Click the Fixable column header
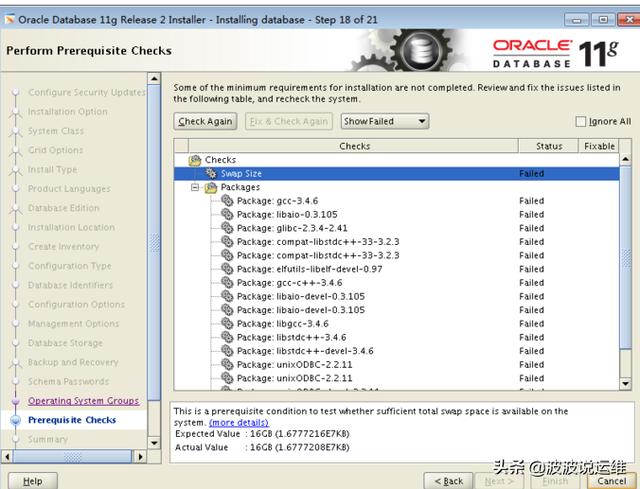The image size is (640, 489). point(599,146)
